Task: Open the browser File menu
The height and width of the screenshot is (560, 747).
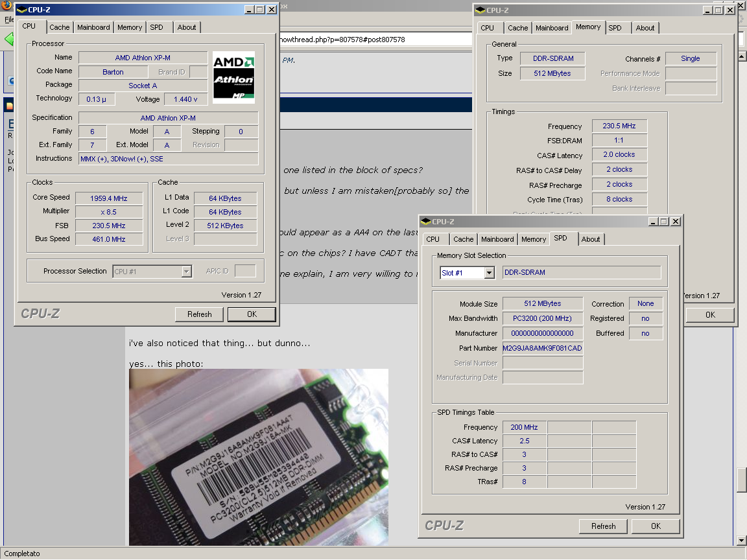Action: coord(9,19)
